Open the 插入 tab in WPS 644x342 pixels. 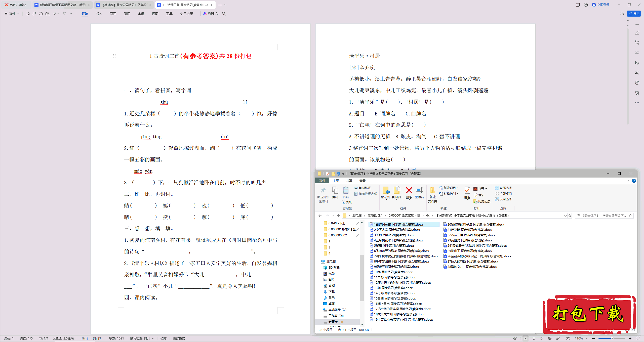click(x=99, y=14)
